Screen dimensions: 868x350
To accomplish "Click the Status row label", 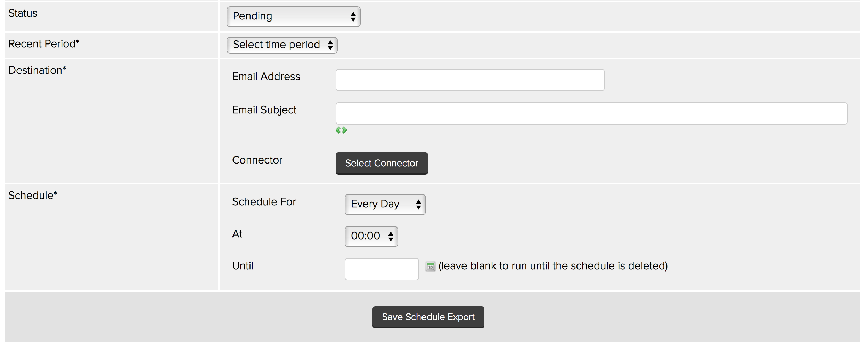I will tap(23, 13).
